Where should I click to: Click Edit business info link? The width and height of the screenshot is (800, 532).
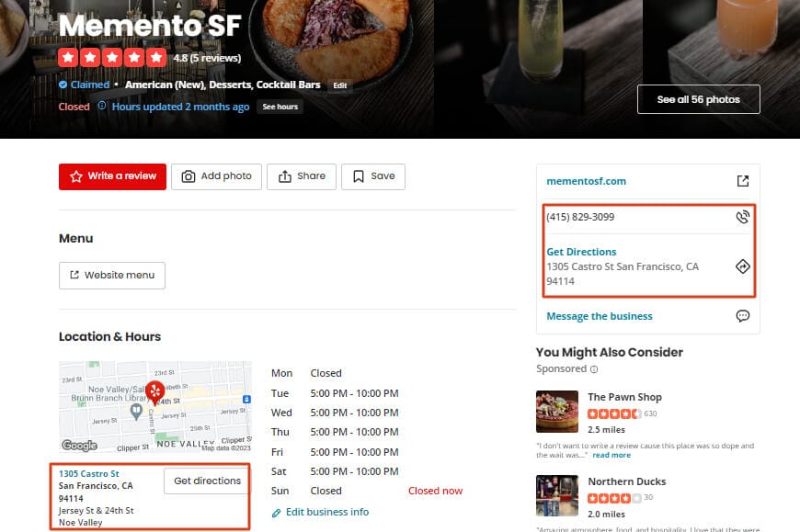point(327,512)
